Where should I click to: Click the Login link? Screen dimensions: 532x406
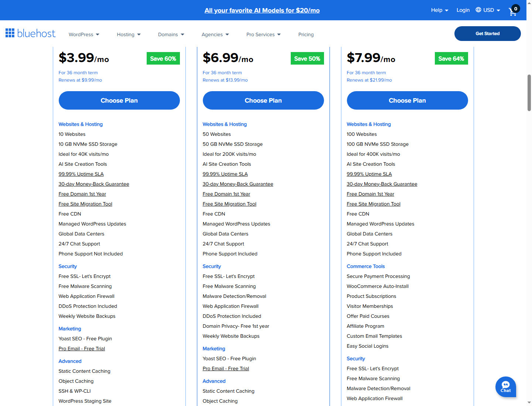tap(463, 10)
